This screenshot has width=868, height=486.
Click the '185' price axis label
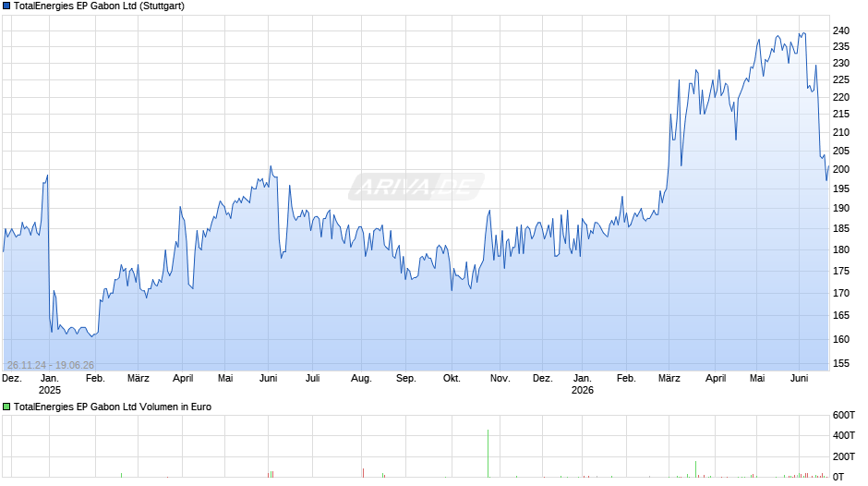pyautogui.click(x=841, y=229)
